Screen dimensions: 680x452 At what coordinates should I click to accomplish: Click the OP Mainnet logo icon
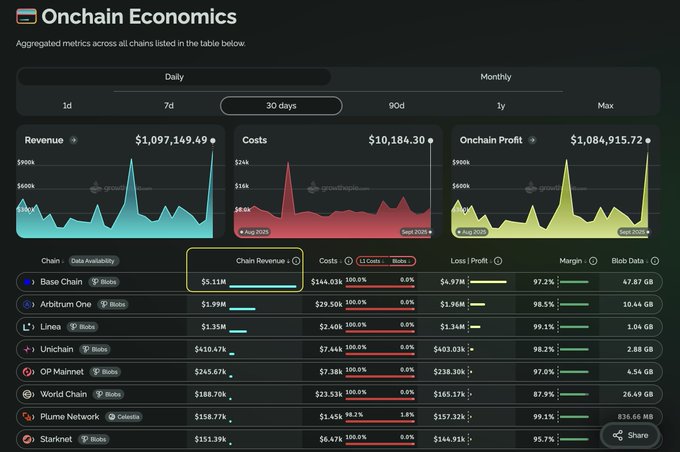[x=27, y=372]
